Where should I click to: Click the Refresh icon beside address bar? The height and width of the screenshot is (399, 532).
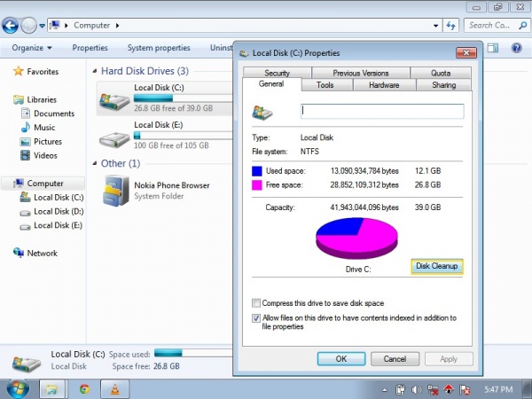pos(450,26)
